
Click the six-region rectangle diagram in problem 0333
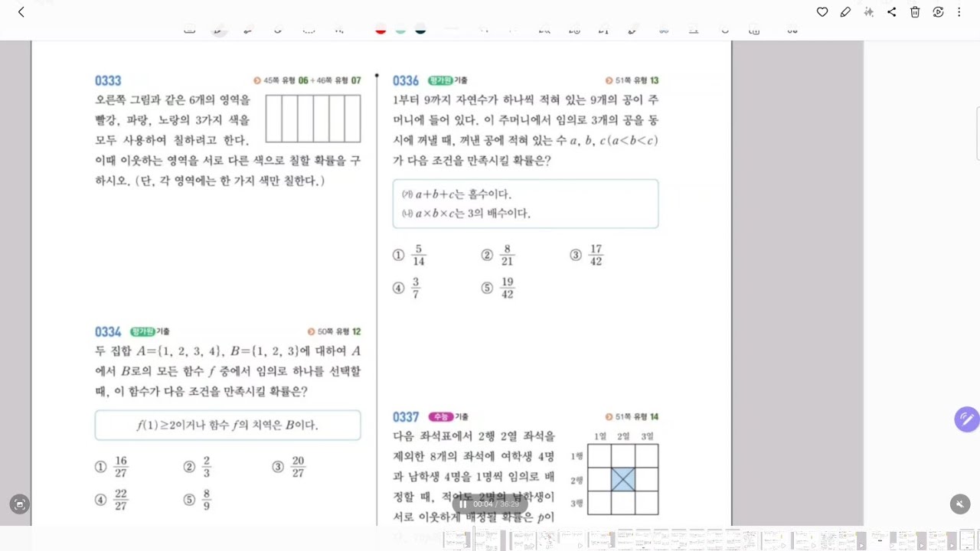pos(313,119)
